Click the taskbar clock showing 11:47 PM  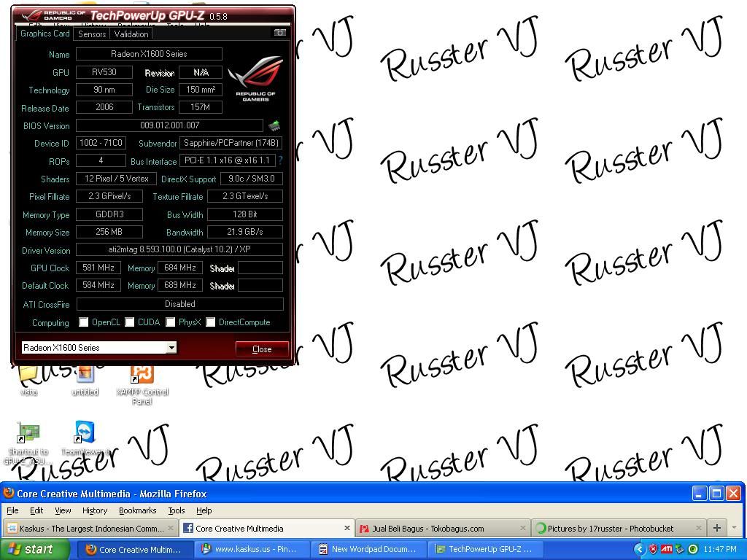[720, 550]
